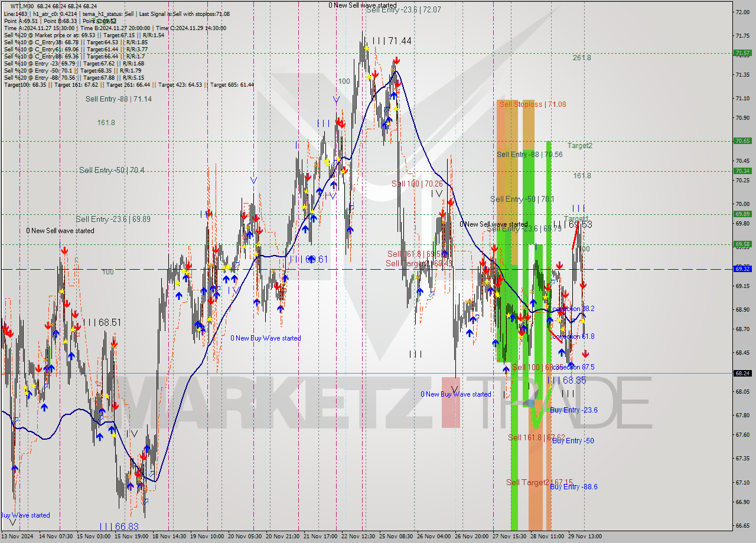Select the 'Sell Entry -50 | 70.4' label
Screen dimensions: 756x543
tap(112, 171)
